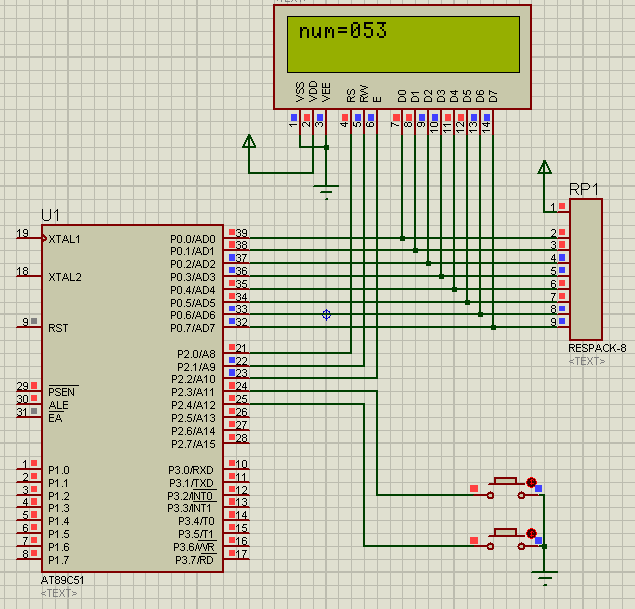
Task: Toggle the upper push button's red latch dot
Action: pyautogui.click(x=531, y=481)
